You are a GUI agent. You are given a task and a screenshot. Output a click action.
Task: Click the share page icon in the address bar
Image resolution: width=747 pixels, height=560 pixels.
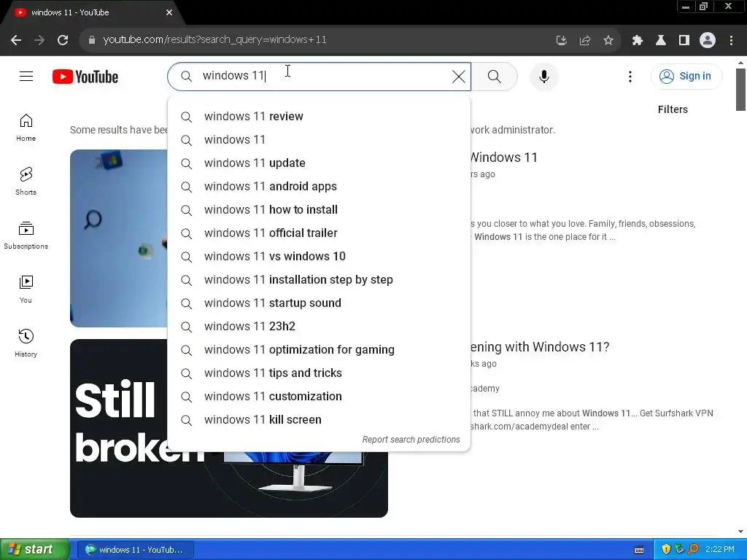click(x=585, y=40)
